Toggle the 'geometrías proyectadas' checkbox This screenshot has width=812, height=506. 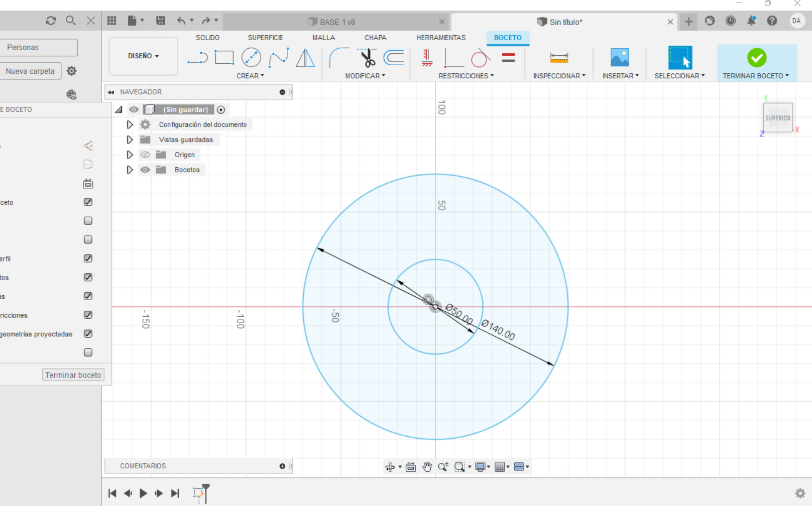[88, 334]
